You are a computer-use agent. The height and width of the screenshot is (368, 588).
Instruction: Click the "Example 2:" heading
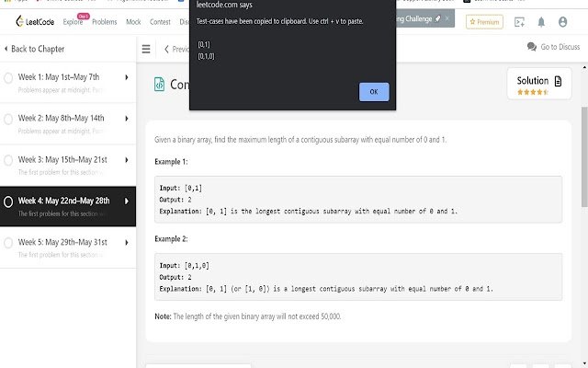(x=171, y=239)
